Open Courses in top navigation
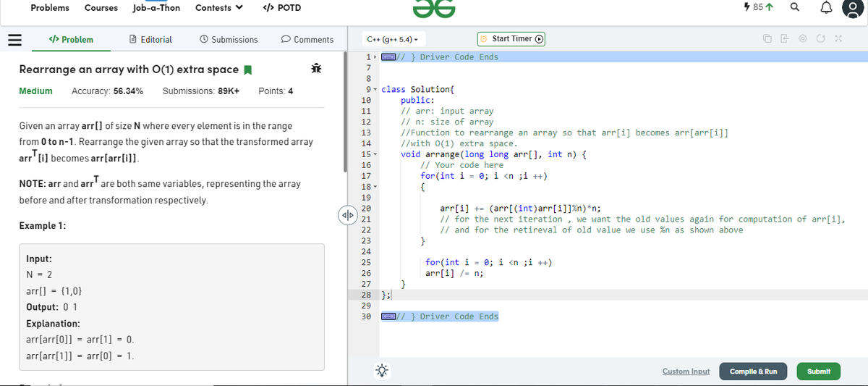868x386 pixels. (x=101, y=8)
